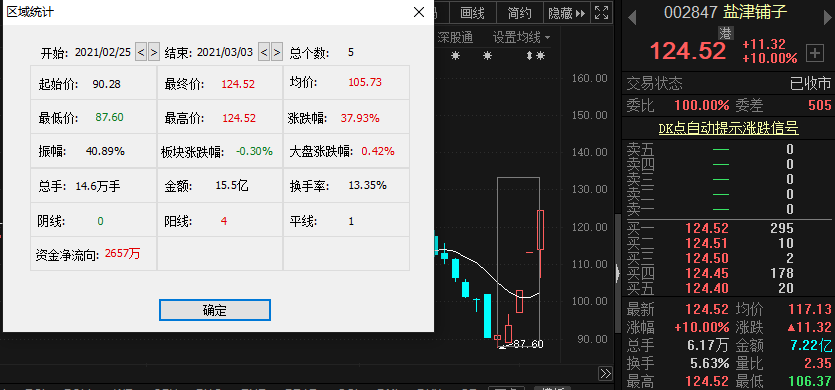Click the 起始价 value 90.28

tap(107, 84)
